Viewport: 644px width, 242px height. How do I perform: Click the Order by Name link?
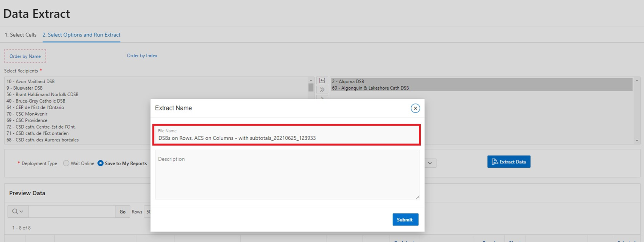(x=25, y=56)
